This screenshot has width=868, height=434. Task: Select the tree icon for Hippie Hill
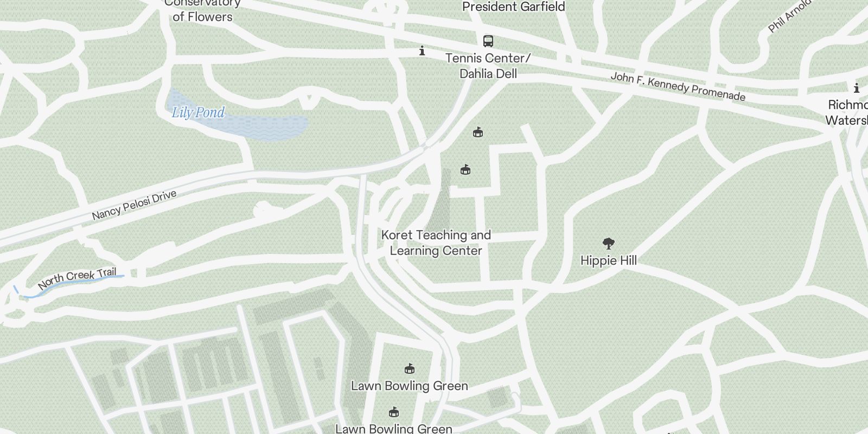[x=608, y=244]
